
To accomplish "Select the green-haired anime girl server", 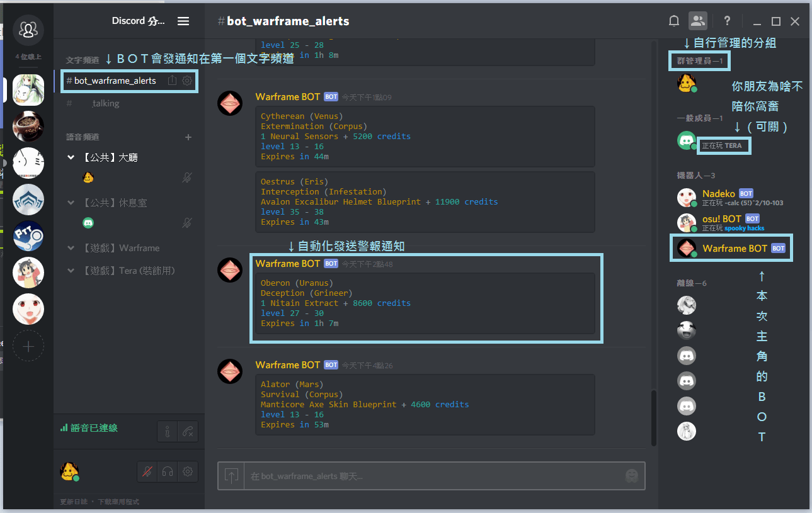I will [28, 89].
